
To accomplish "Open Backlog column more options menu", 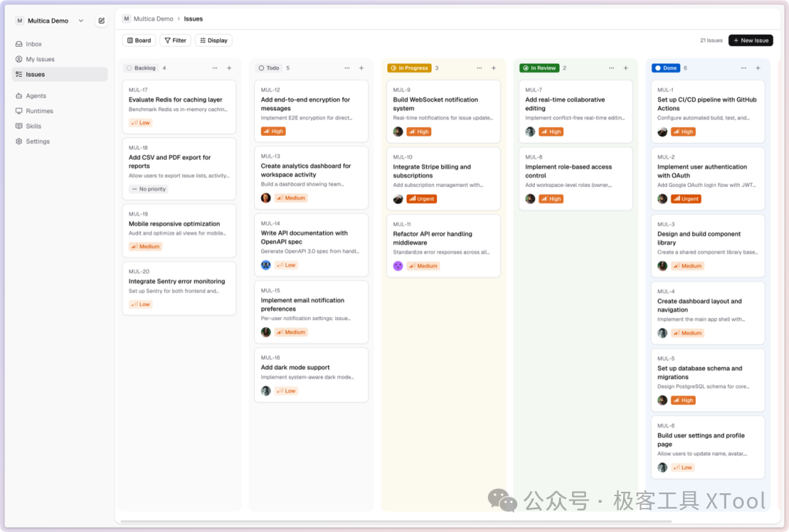I will (215, 68).
